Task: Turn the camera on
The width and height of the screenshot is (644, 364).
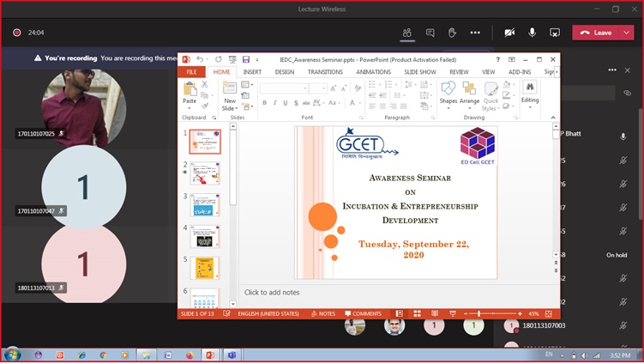Action: pos(509,33)
